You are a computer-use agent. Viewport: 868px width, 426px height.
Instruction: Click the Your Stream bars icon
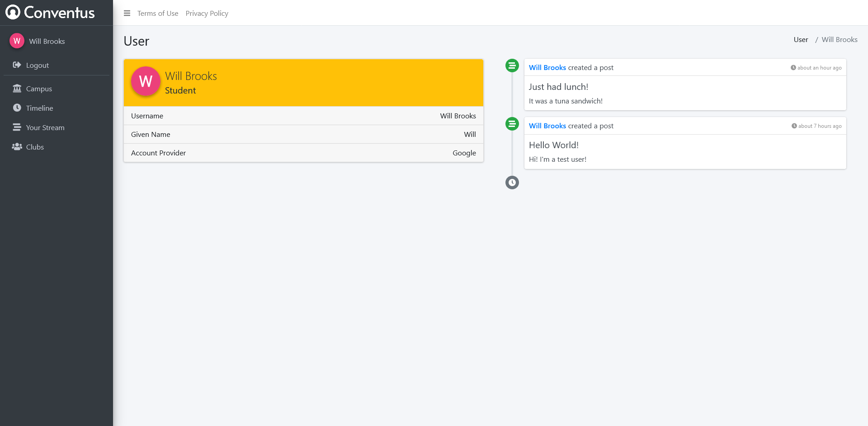coord(17,127)
